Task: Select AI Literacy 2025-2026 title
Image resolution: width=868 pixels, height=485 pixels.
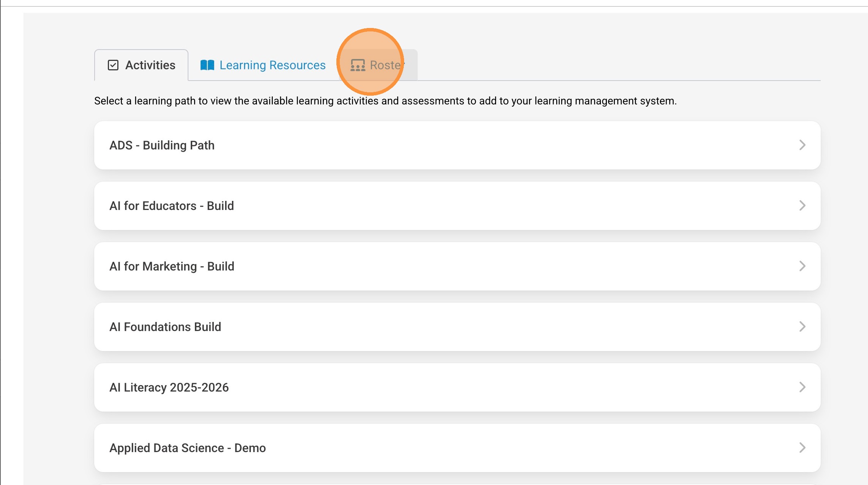Action: pyautogui.click(x=169, y=387)
